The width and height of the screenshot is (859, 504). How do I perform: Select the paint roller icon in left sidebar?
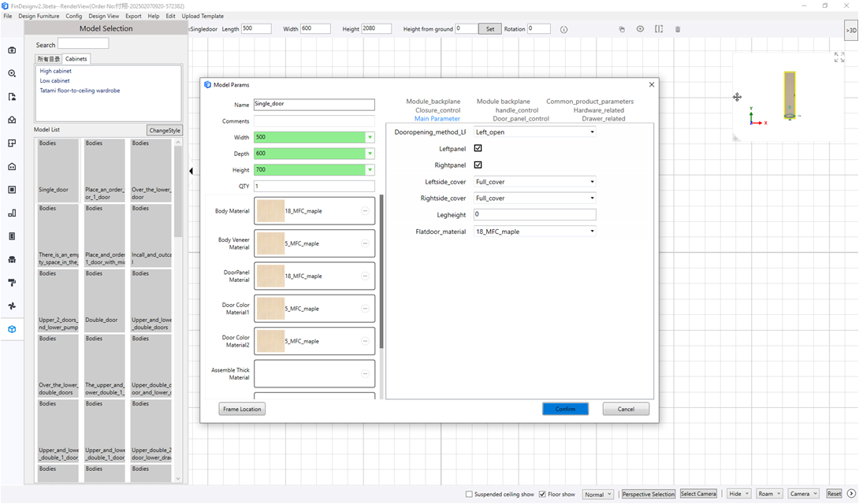coord(12,283)
